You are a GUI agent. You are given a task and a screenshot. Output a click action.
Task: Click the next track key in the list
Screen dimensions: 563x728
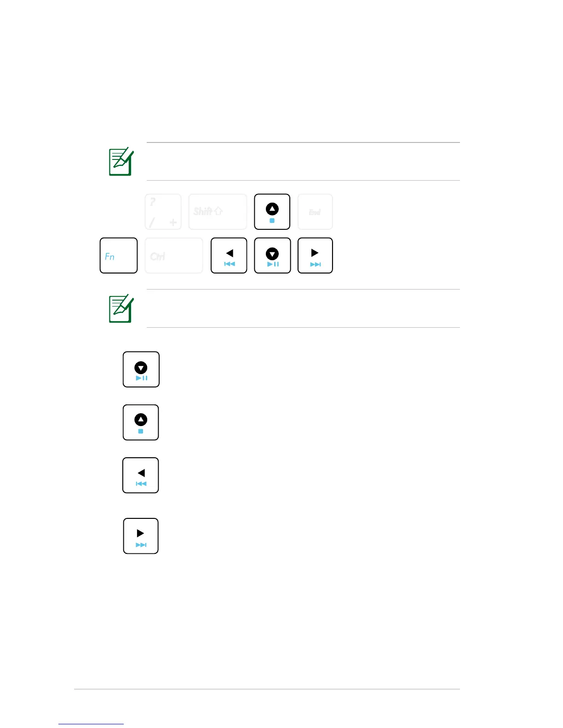pos(141,536)
